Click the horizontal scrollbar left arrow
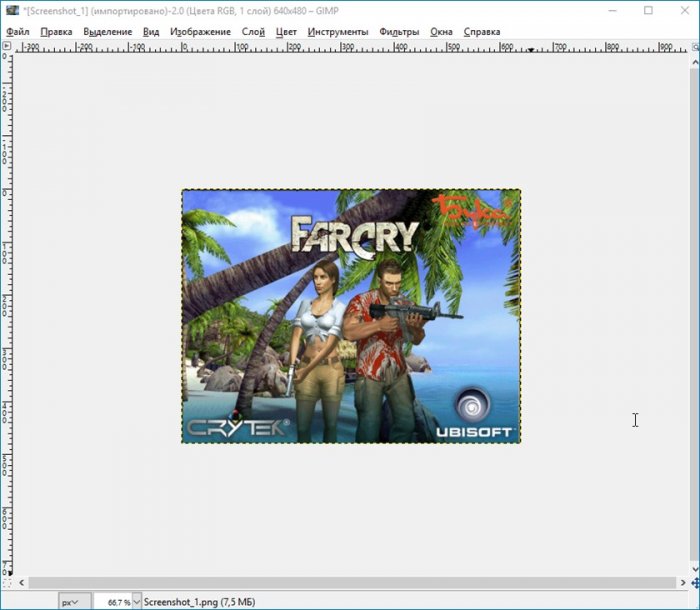Image resolution: width=700 pixels, height=610 pixels. pyautogui.click(x=20, y=582)
